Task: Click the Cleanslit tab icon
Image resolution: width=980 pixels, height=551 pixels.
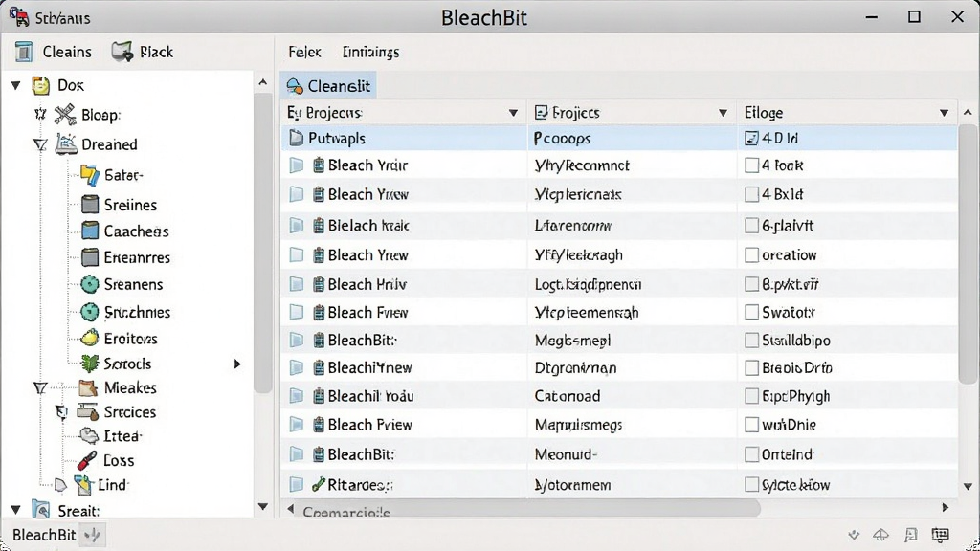Action: (295, 86)
